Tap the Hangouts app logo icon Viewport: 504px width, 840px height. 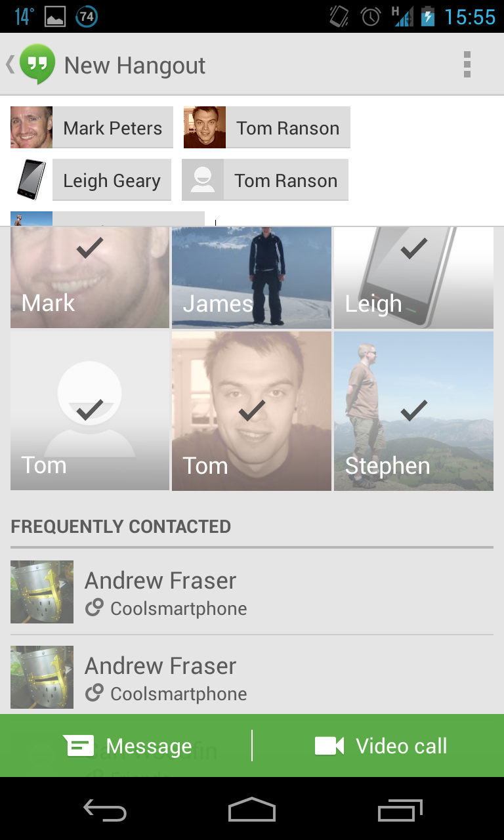click(37, 64)
